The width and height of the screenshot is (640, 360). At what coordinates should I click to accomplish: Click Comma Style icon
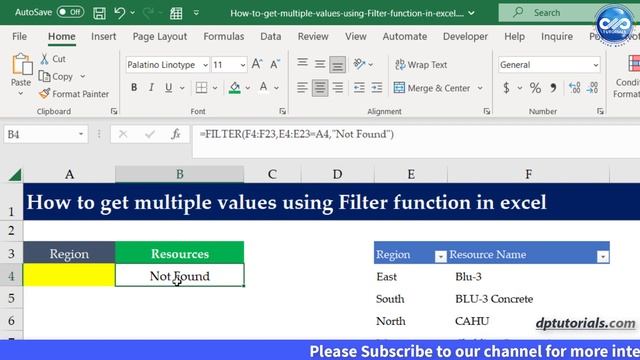click(x=553, y=87)
